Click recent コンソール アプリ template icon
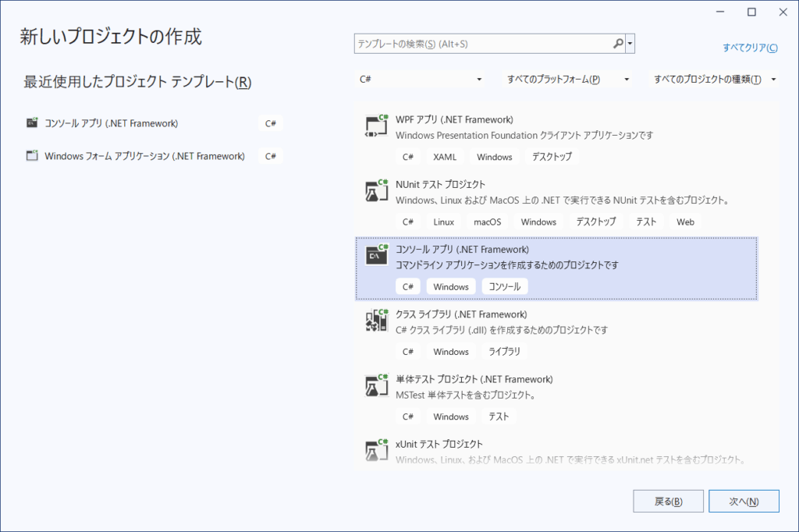Image resolution: width=799 pixels, height=532 pixels. click(x=32, y=122)
